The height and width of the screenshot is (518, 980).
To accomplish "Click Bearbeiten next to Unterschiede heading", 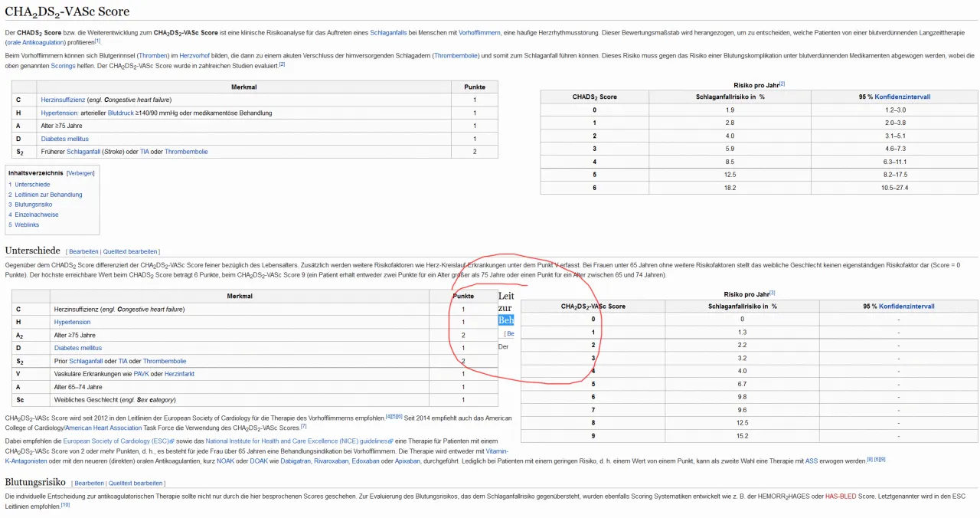I will tap(83, 251).
